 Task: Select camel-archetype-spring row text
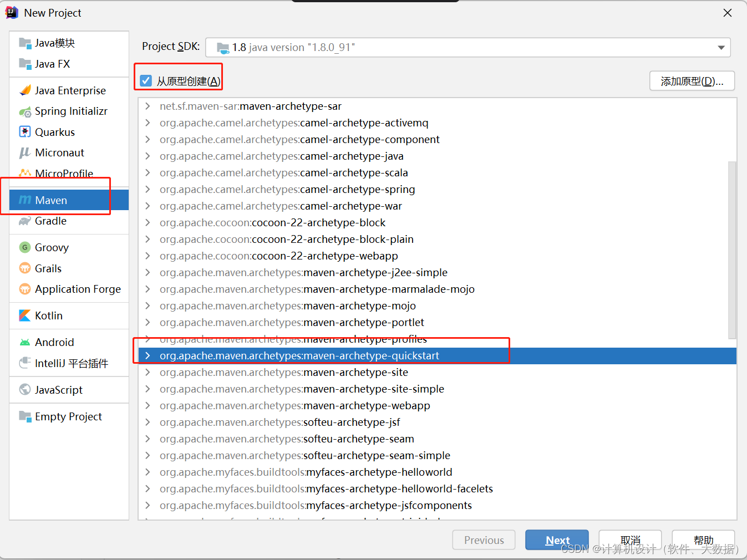click(x=287, y=189)
